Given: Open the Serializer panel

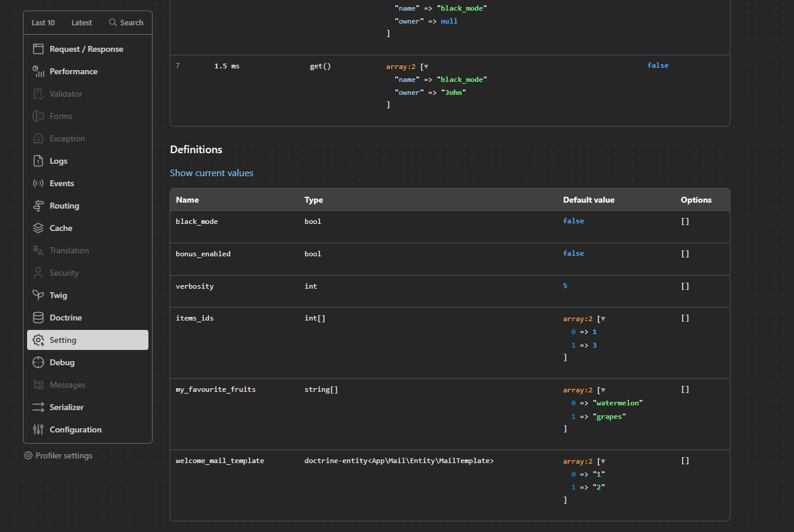Looking at the screenshot, I should tap(67, 407).
